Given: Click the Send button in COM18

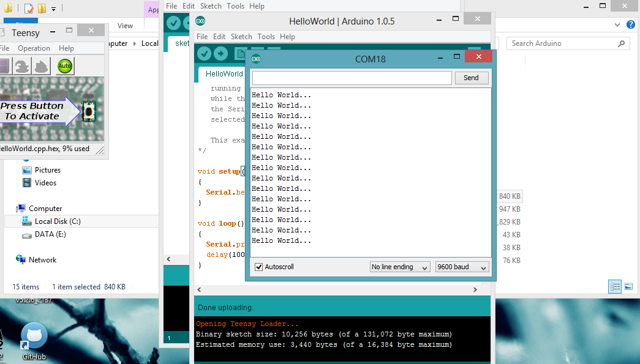Looking at the screenshot, I should 471,78.
